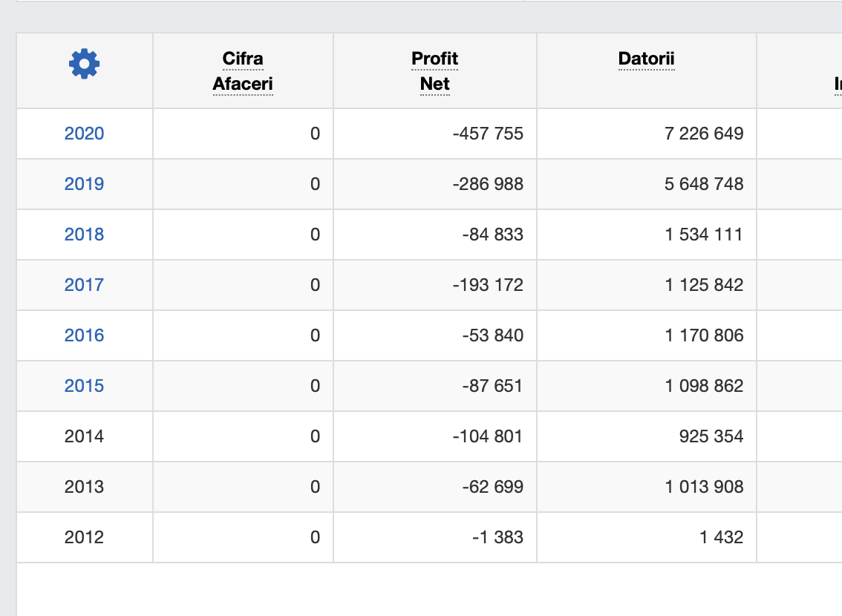
Task: Go to the 2015 year link
Action: [84, 386]
